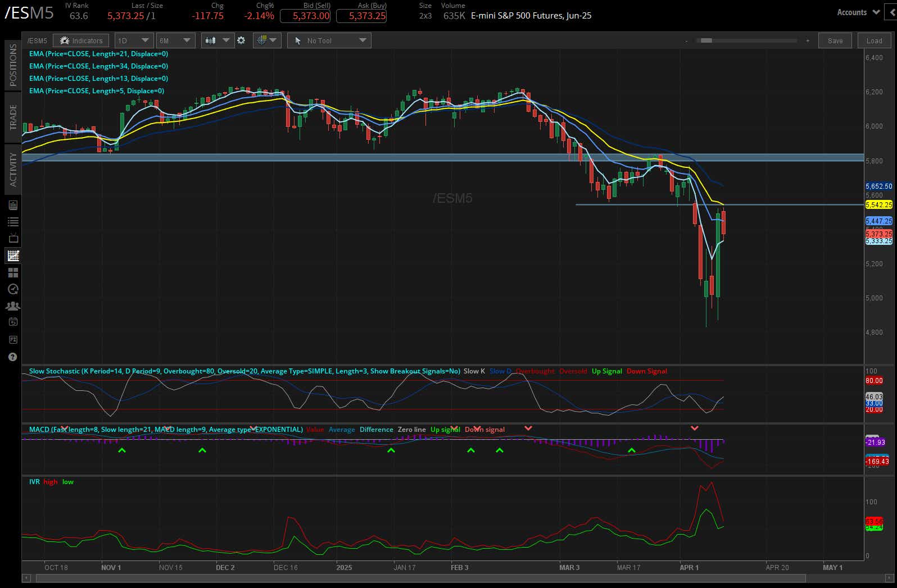Click the zoom in plus icon

(808, 41)
